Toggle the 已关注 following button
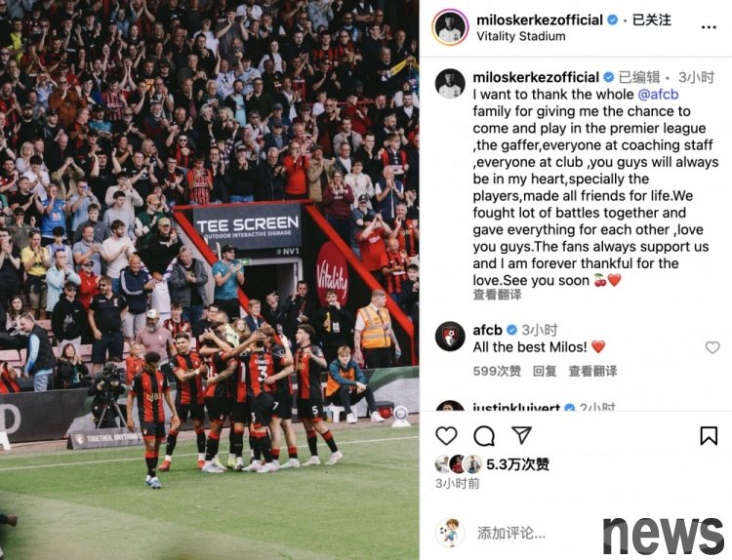The height and width of the screenshot is (560, 732). [652, 20]
